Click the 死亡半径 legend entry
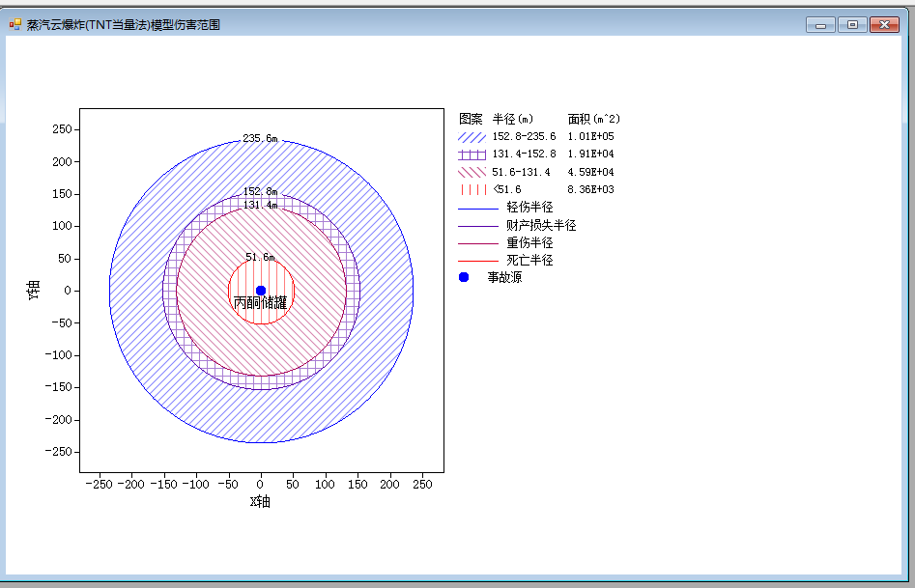 click(x=529, y=260)
